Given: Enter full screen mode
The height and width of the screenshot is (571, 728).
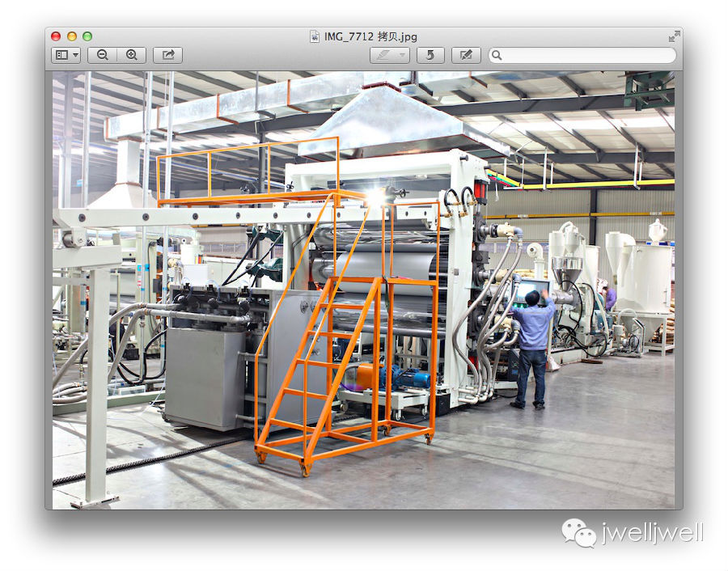Looking at the screenshot, I should [674, 36].
